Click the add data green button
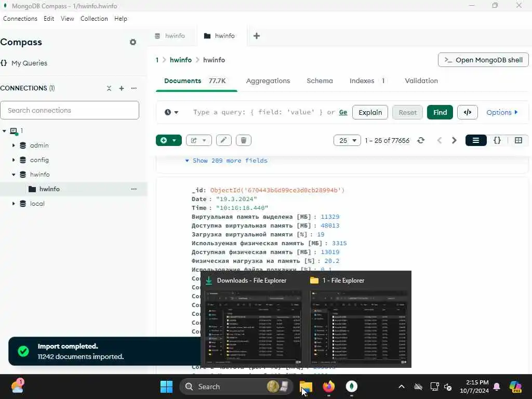Image resolution: width=532 pixels, height=399 pixels. 169,140
